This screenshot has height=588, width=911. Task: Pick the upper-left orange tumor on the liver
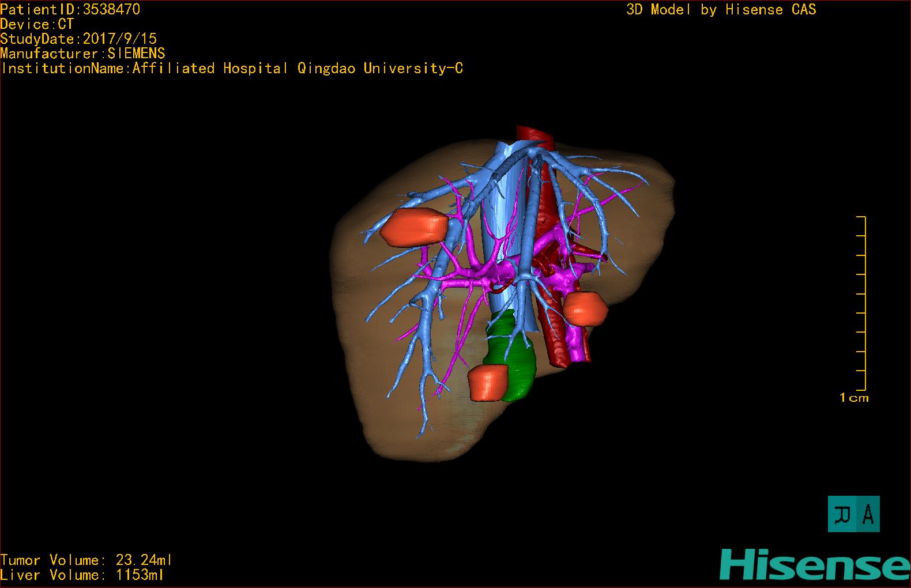pyautogui.click(x=414, y=225)
